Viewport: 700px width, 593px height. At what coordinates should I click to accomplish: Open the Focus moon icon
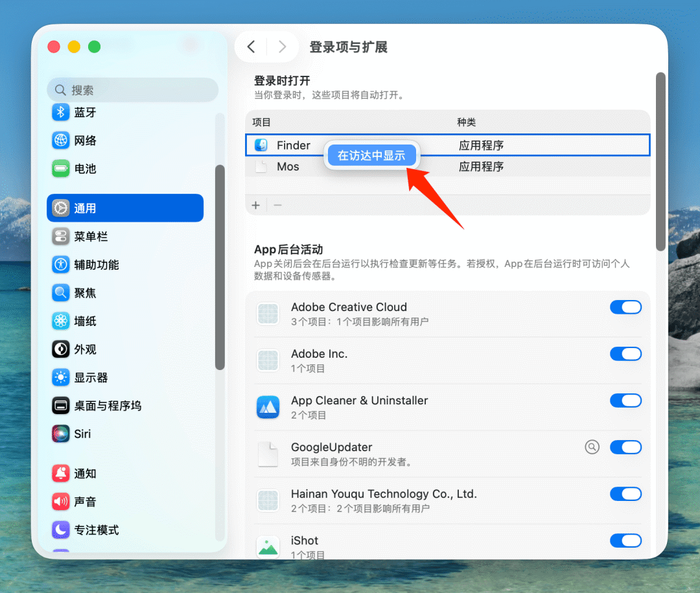click(x=61, y=529)
